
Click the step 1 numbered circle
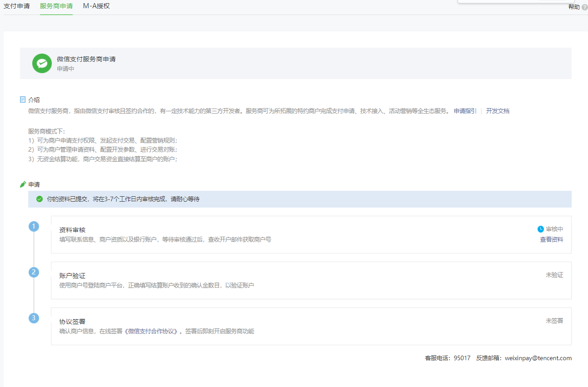(x=34, y=226)
